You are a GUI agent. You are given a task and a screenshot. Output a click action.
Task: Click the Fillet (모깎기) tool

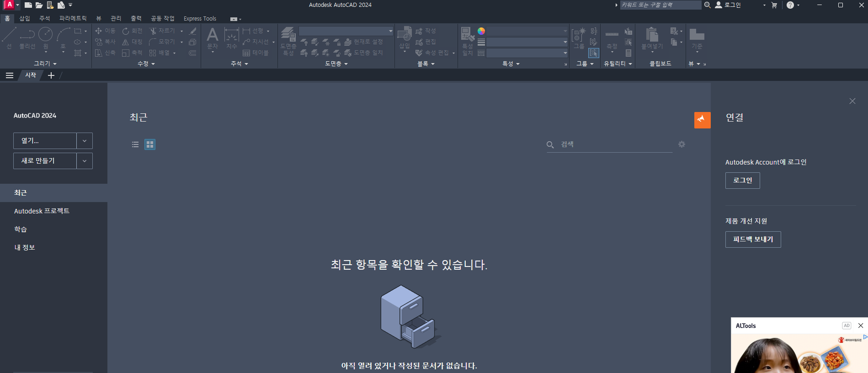162,42
